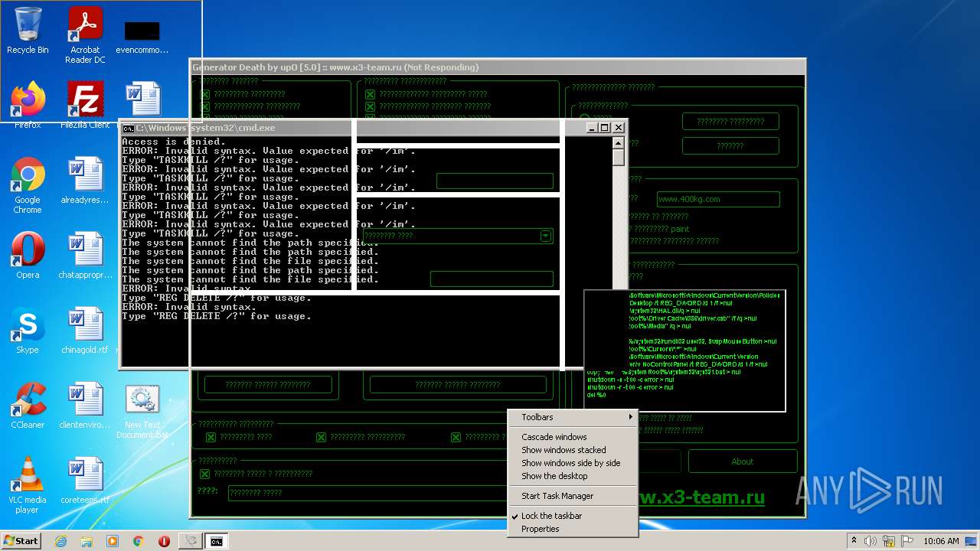The height and width of the screenshot is (551, 980).
Task: Launch Windows Media Player from taskbar
Action: click(x=113, y=541)
